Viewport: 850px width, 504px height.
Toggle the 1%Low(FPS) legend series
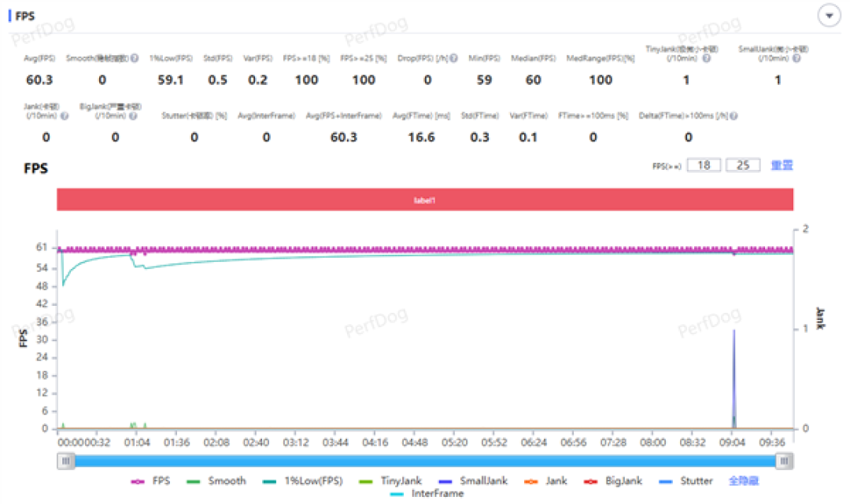pyautogui.click(x=302, y=480)
